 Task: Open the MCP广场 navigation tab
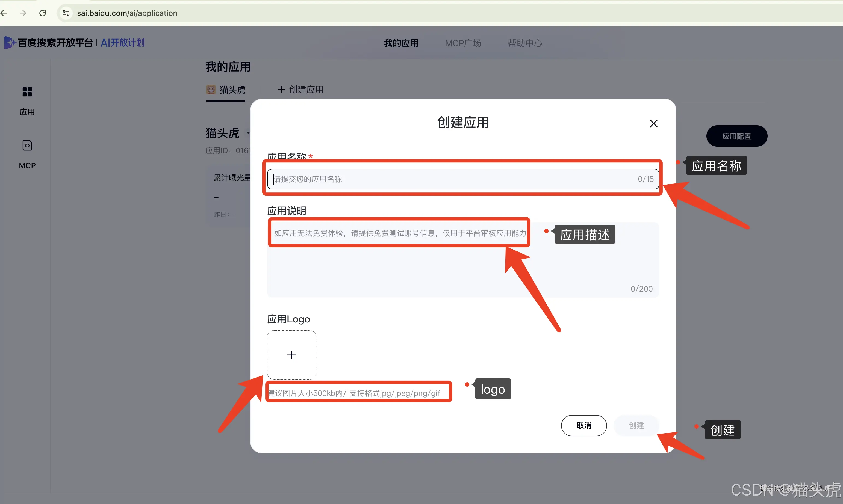click(463, 43)
